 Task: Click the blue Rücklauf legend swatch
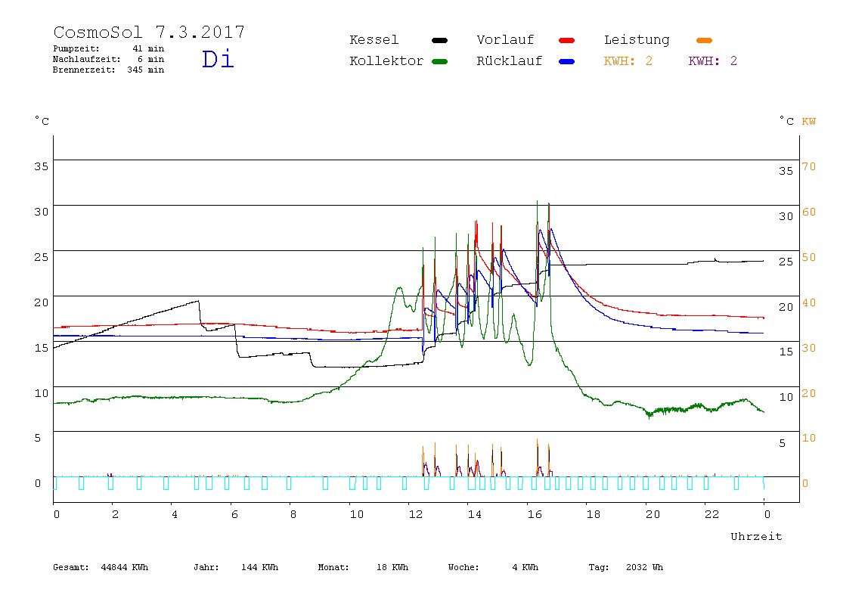click(x=567, y=61)
